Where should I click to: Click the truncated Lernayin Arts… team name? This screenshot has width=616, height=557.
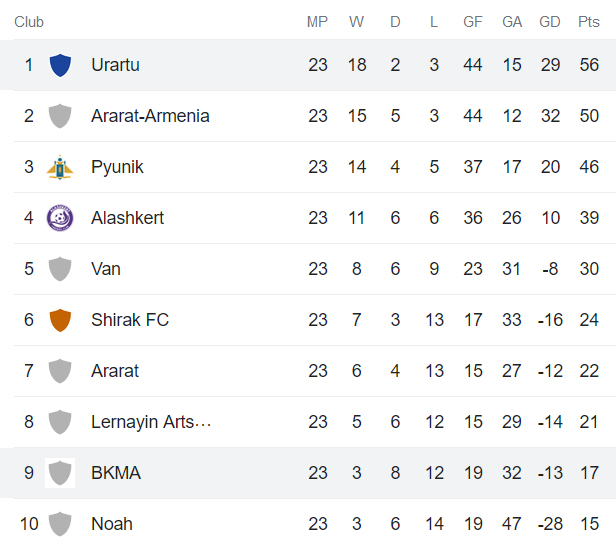tap(151, 422)
